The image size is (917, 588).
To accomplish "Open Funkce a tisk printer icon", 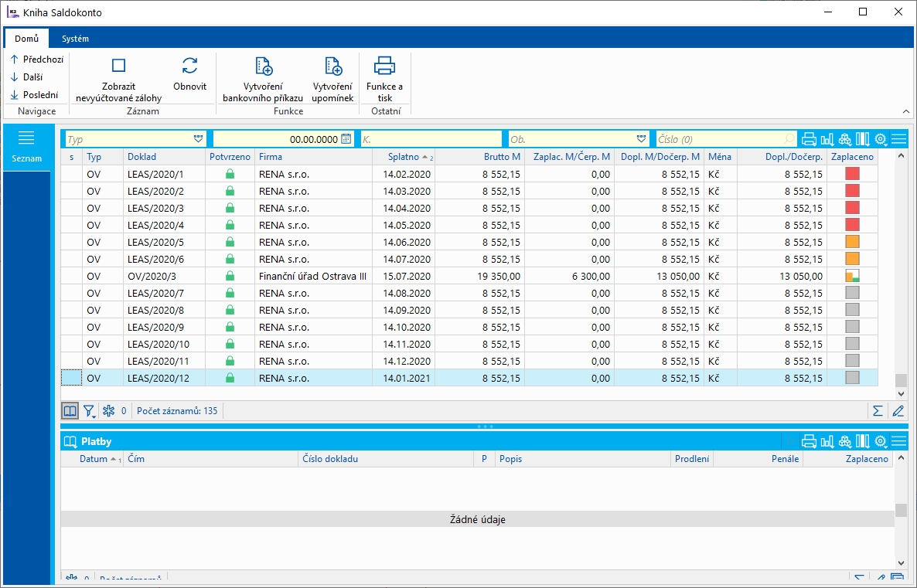I will [x=384, y=66].
